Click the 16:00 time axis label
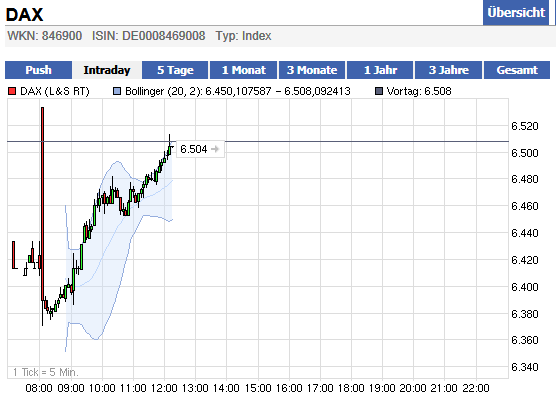This screenshot has height=397, width=556. point(289,388)
